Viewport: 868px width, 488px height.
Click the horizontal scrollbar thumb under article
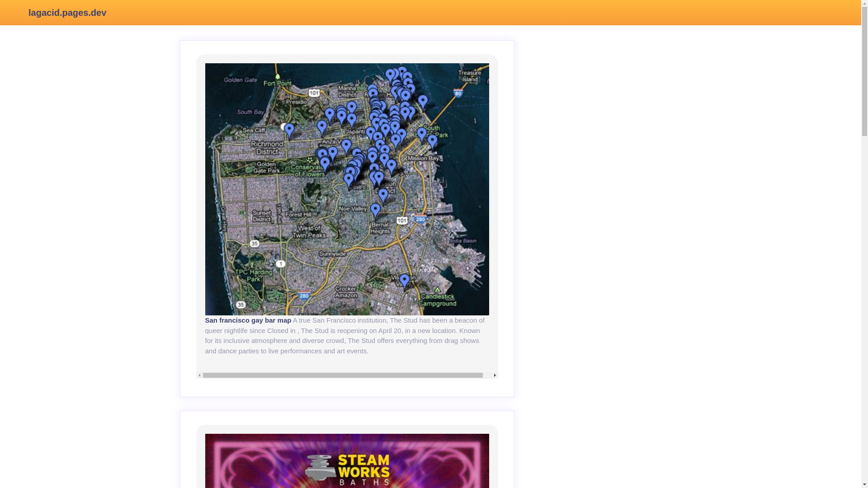(343, 375)
